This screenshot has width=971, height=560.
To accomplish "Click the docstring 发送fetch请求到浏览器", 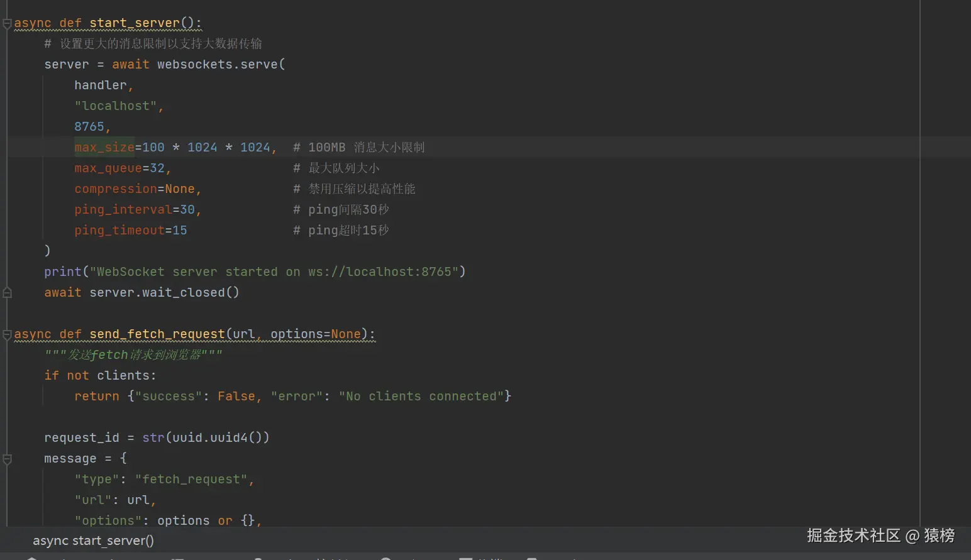I will (133, 354).
